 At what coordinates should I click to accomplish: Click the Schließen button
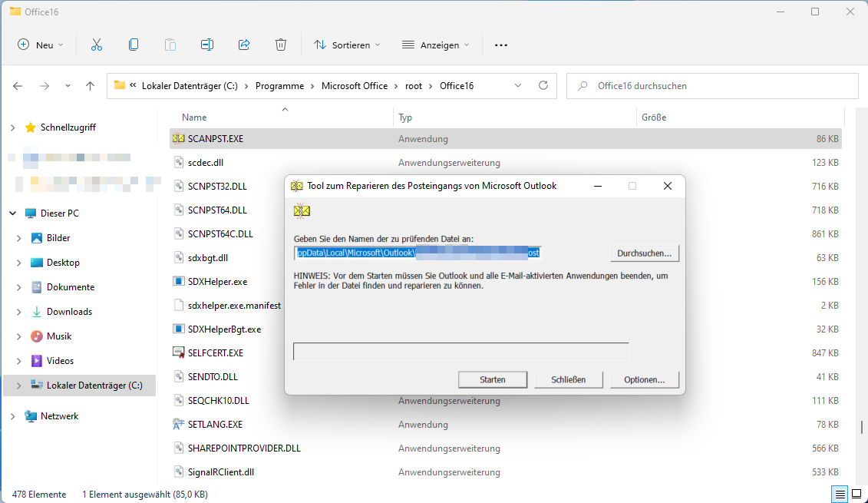569,379
